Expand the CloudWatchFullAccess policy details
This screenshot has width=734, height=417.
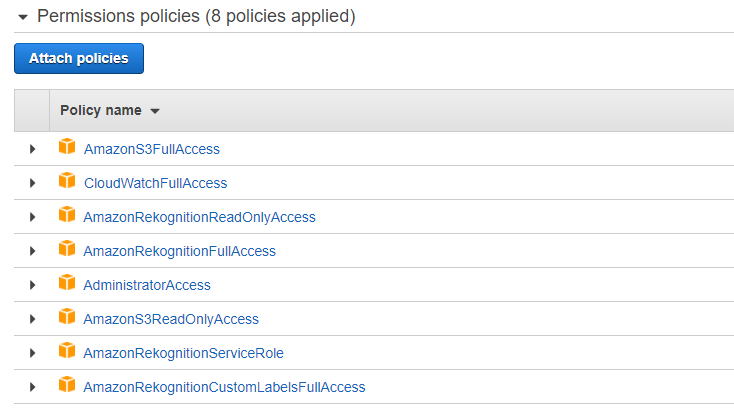pyautogui.click(x=32, y=183)
